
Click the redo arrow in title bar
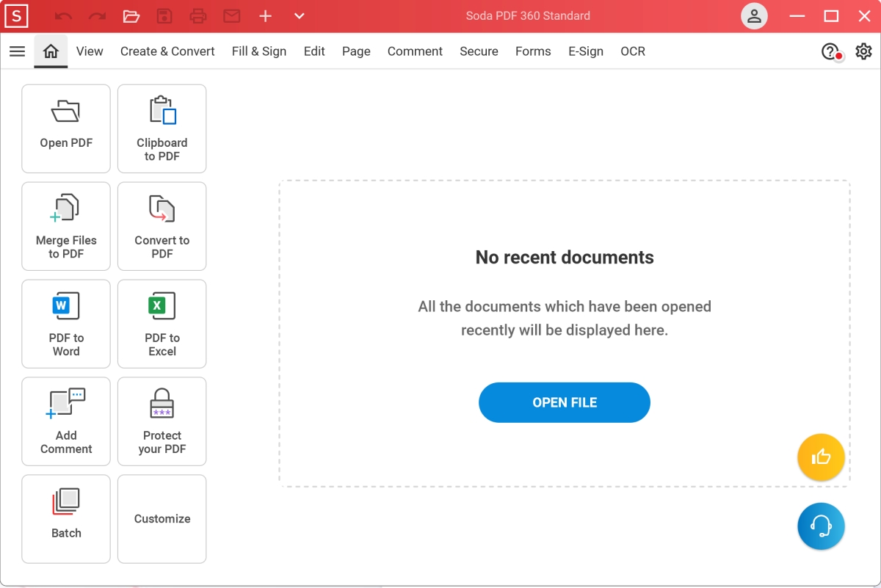(x=97, y=16)
